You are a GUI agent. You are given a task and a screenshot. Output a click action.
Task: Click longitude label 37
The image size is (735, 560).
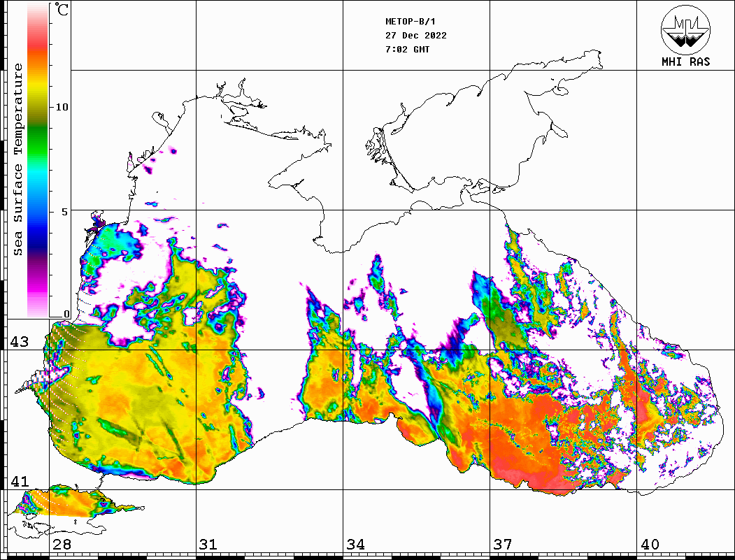pyautogui.click(x=502, y=544)
